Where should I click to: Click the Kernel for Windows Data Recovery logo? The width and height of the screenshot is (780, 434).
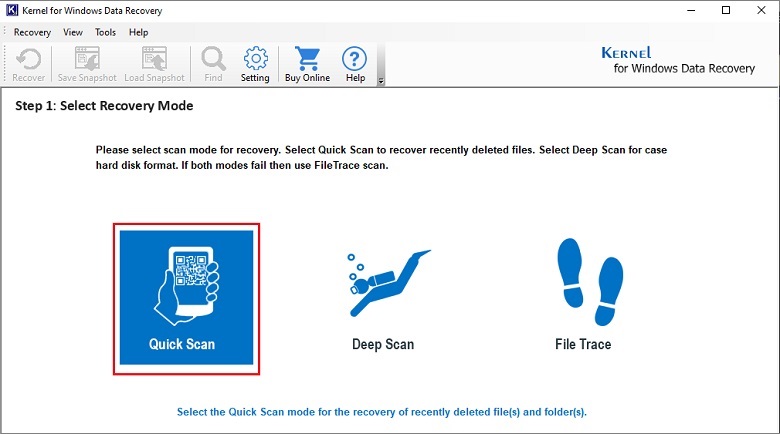coord(679,60)
